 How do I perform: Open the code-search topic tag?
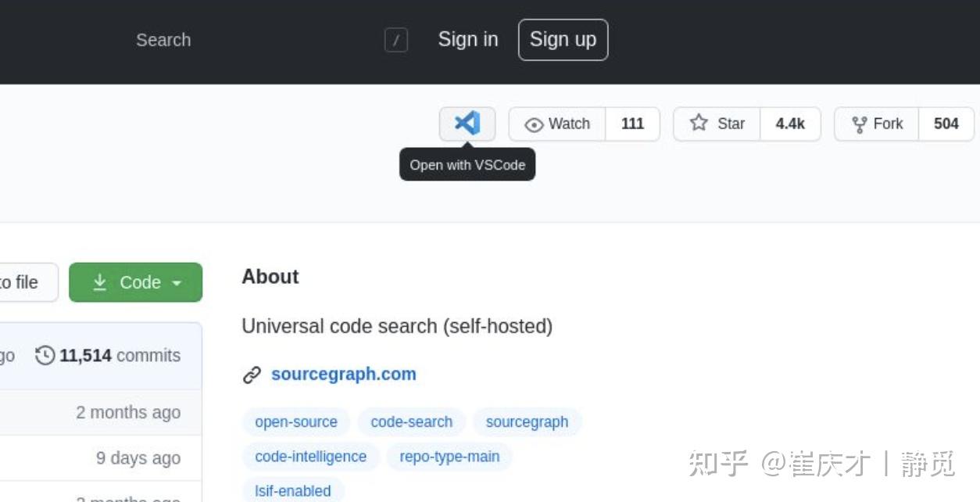(411, 421)
